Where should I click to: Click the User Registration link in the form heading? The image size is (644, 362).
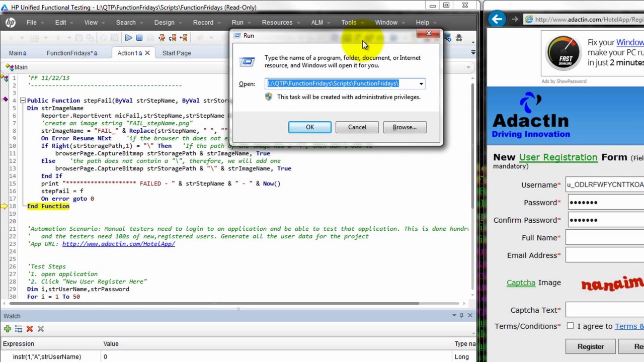tap(558, 157)
